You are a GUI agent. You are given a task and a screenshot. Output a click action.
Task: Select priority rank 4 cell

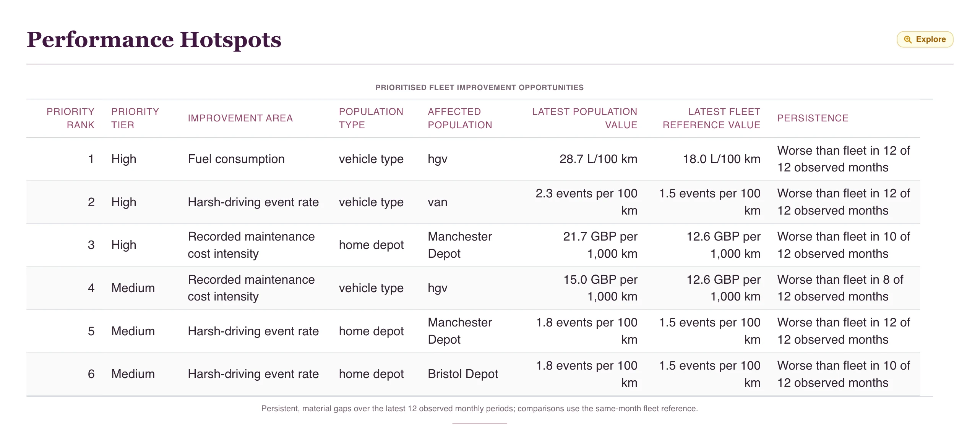pos(91,288)
